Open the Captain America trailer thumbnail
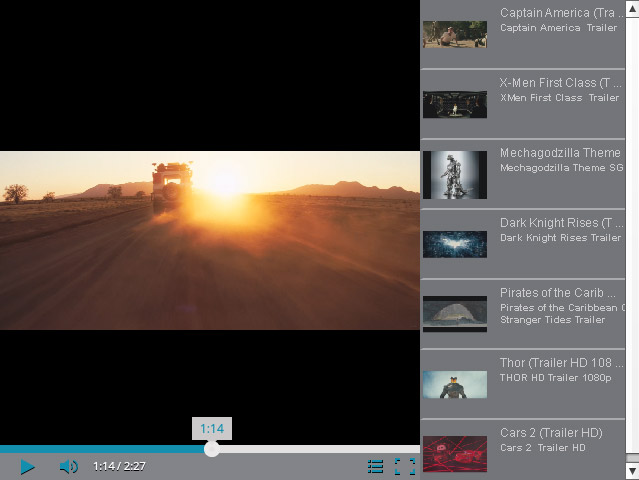This screenshot has height=480, width=639. pos(455,35)
